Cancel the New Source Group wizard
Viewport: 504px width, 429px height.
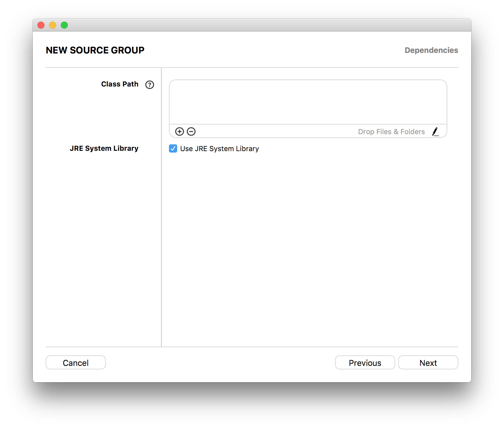pos(76,363)
